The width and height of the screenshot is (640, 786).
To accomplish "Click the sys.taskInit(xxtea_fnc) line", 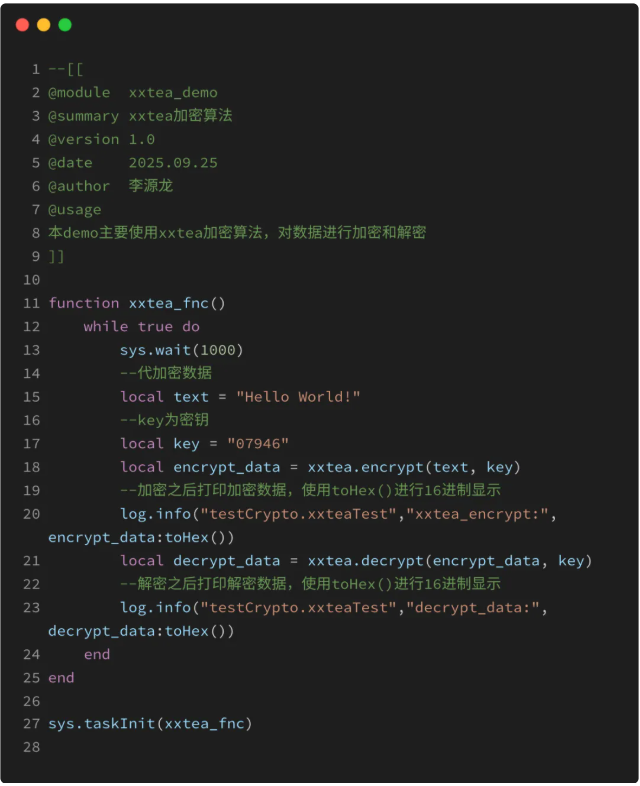I will click(150, 724).
